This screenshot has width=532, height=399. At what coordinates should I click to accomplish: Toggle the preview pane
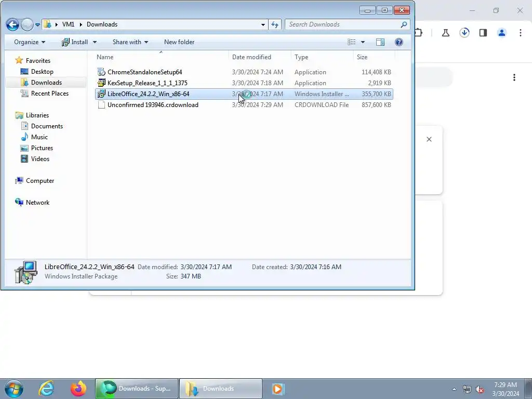click(380, 42)
